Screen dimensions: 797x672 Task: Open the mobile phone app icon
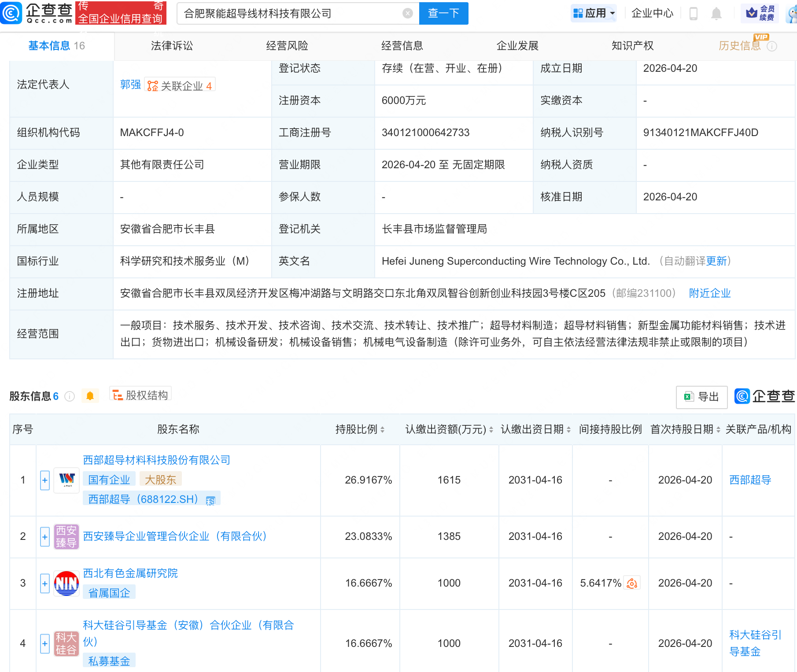pyautogui.click(x=693, y=14)
